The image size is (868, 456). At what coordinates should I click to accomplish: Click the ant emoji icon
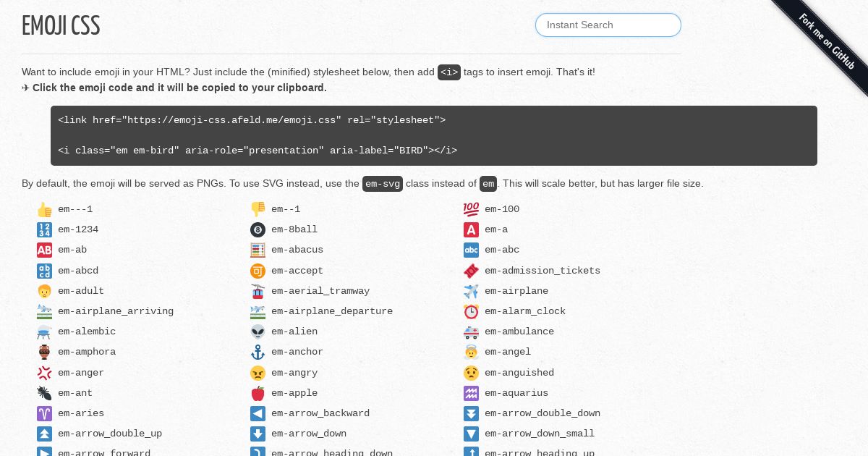[44, 393]
